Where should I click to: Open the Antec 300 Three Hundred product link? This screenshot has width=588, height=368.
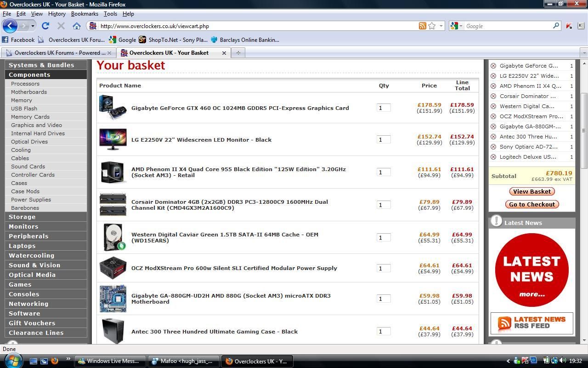(215, 332)
